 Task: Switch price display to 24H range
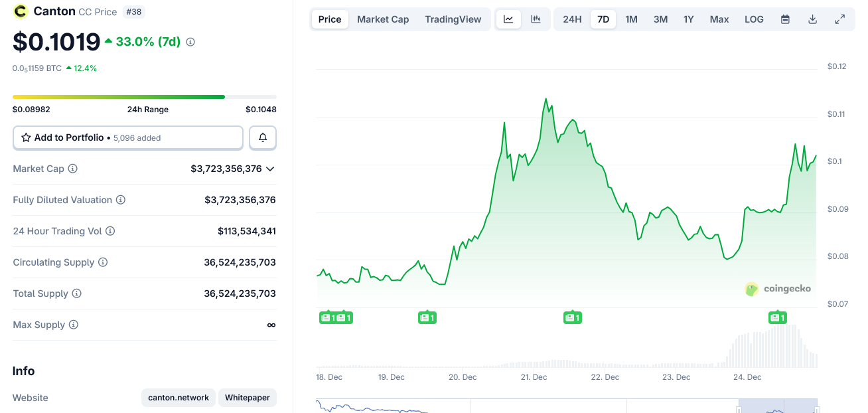tap(571, 19)
